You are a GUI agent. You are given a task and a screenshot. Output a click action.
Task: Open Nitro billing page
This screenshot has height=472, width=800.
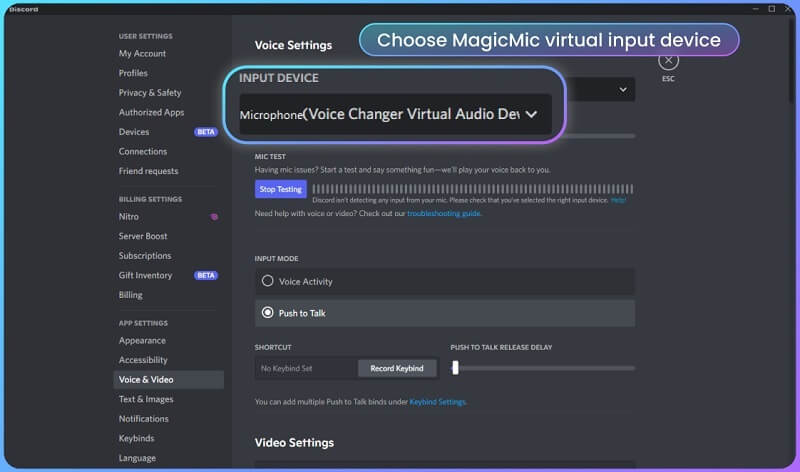click(x=129, y=216)
